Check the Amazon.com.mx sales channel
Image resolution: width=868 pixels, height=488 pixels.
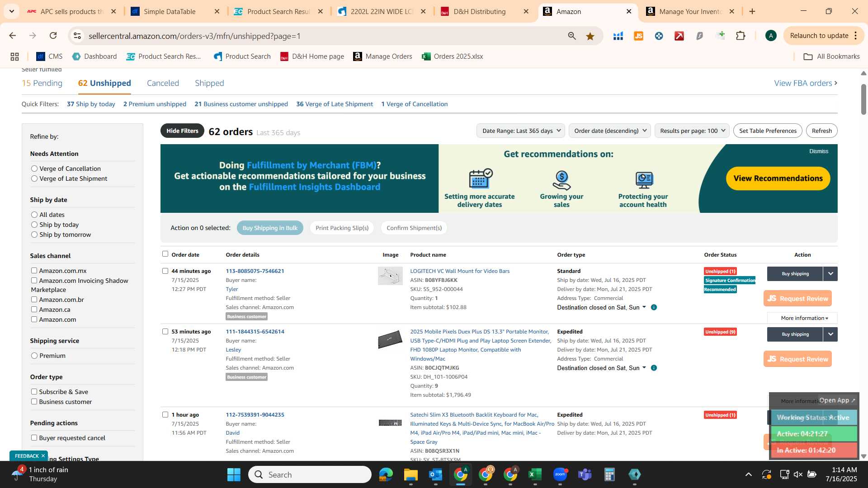34,270
